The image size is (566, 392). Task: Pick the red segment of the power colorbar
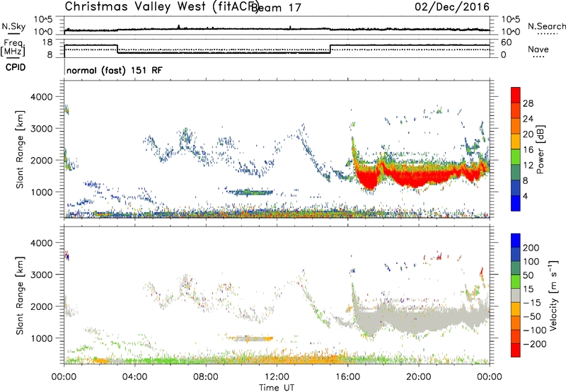[516, 96]
